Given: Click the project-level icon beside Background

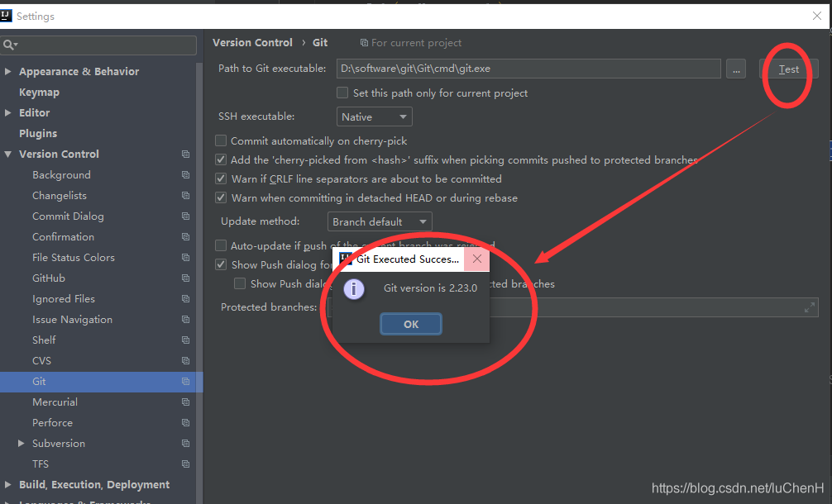Looking at the screenshot, I should pos(185,175).
